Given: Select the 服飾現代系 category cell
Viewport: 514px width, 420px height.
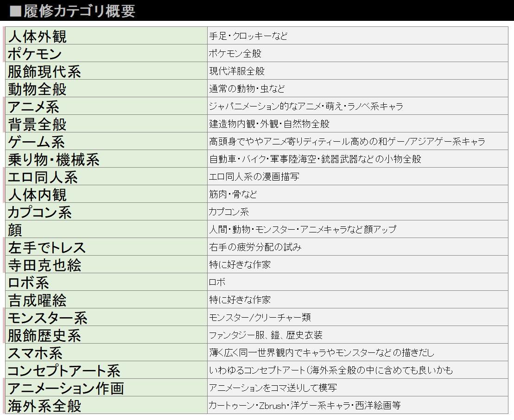Looking at the screenshot, I should click(x=106, y=71).
